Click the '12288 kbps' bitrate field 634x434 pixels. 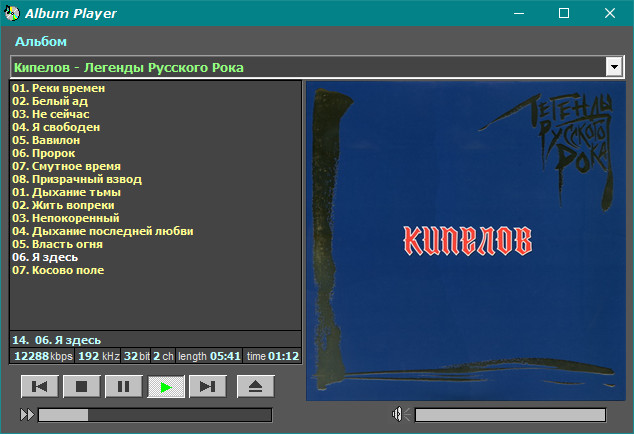coord(42,356)
